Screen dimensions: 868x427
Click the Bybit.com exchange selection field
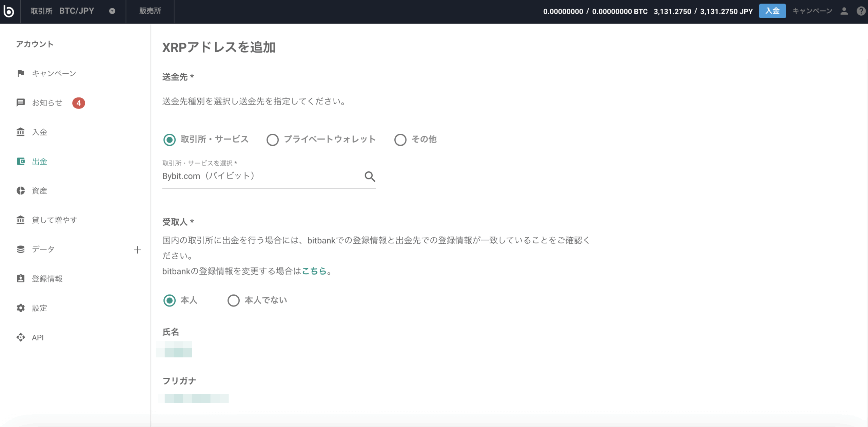coord(269,176)
